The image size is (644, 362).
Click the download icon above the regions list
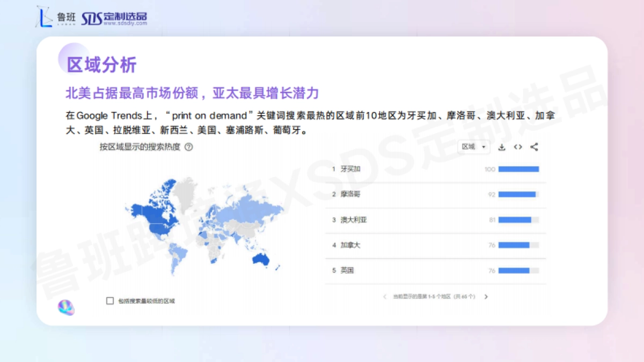[502, 146]
